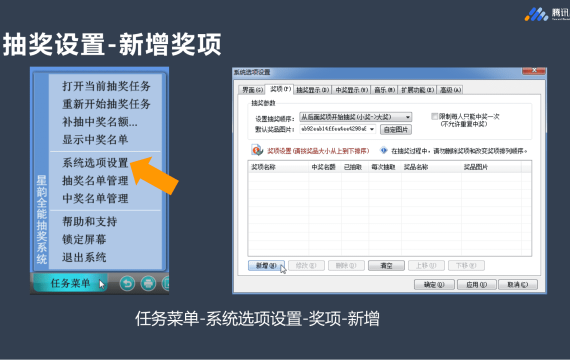Click the 自定图片 button
Image resolution: width=570 pixels, height=360 pixels.
click(x=396, y=129)
